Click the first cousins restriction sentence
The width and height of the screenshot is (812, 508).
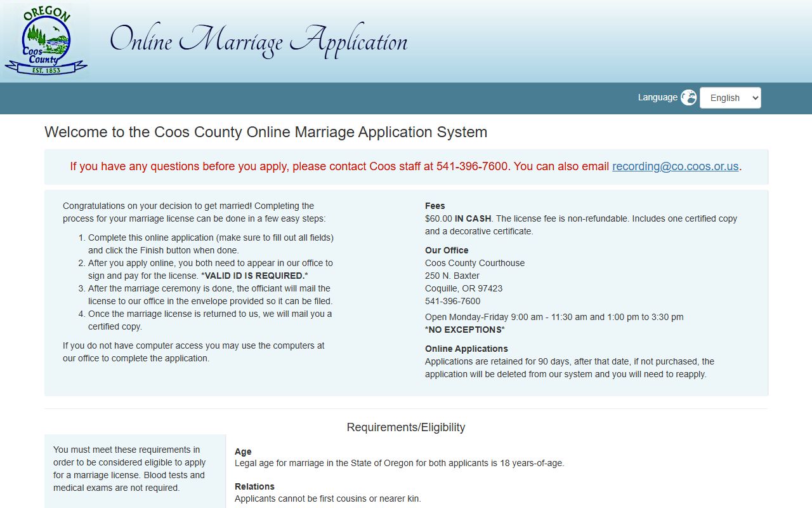328,498
